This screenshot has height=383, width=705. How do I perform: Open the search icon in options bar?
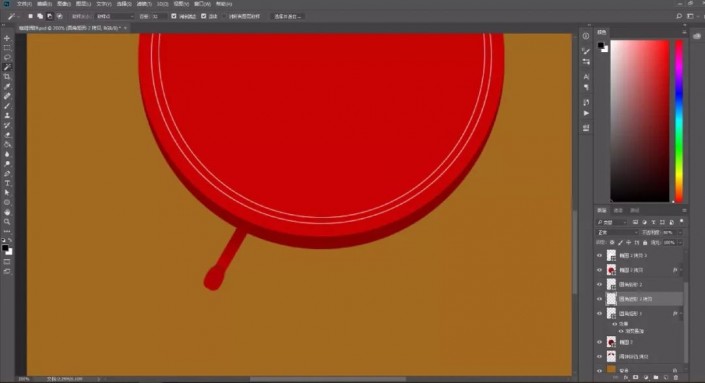[679, 16]
